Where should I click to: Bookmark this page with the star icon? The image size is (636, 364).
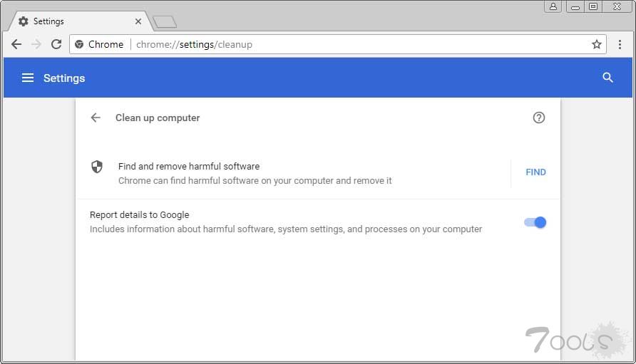597,44
